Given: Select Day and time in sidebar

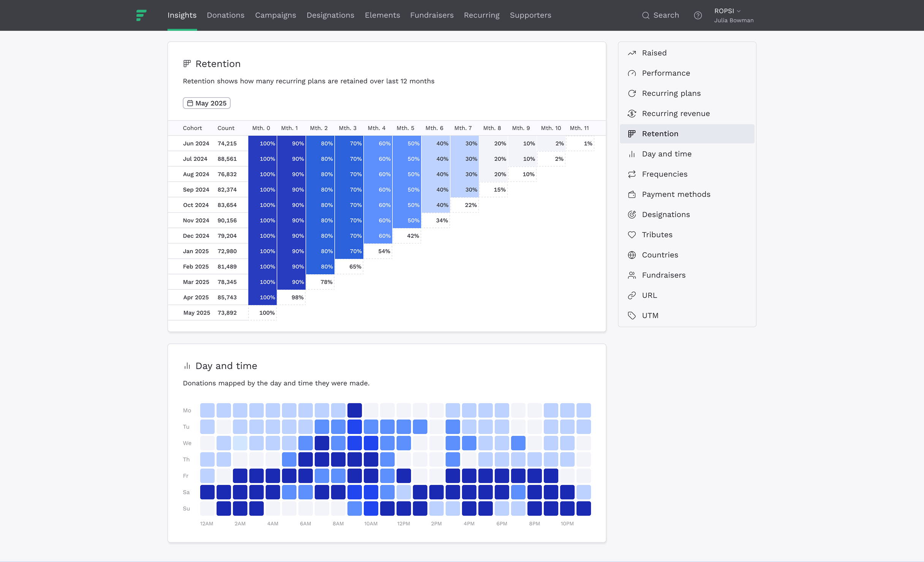Looking at the screenshot, I should pyautogui.click(x=666, y=154).
